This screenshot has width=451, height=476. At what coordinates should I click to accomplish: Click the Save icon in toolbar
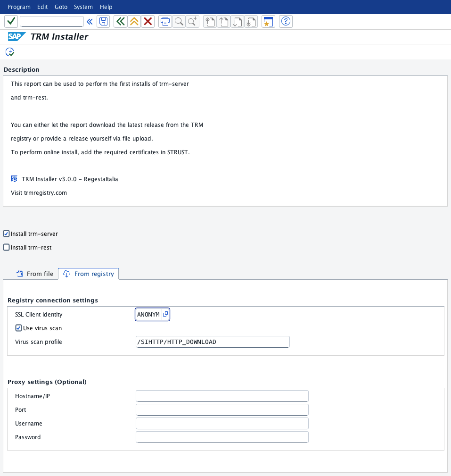point(103,21)
